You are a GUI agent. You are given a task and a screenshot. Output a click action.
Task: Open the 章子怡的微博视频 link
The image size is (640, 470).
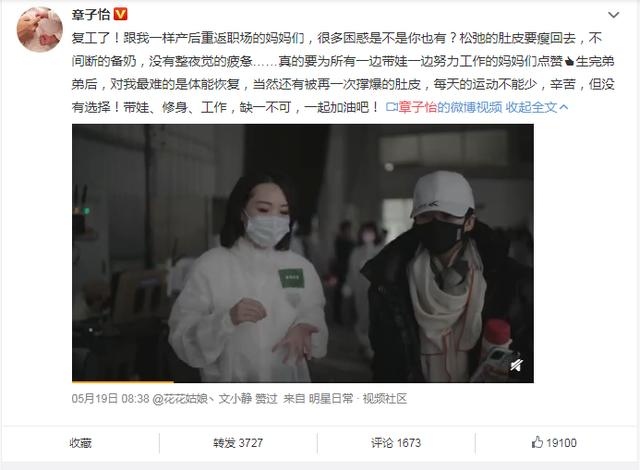point(450,107)
